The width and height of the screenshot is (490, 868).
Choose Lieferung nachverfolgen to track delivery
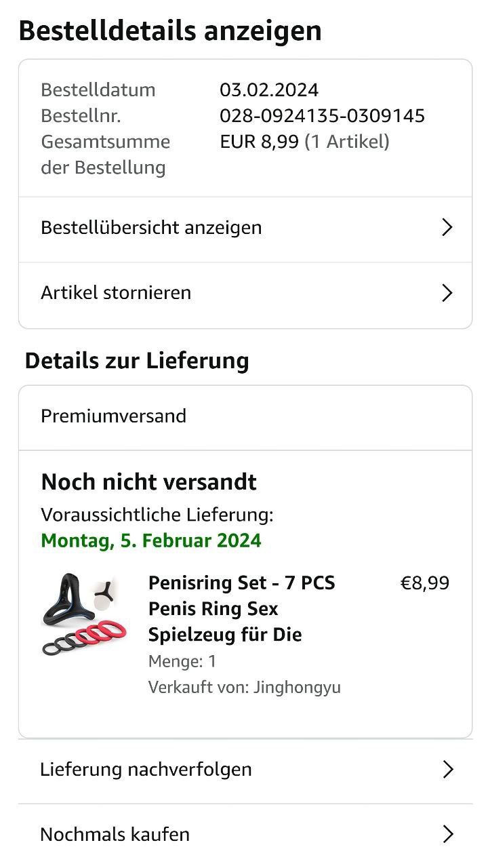pyautogui.click(x=146, y=770)
